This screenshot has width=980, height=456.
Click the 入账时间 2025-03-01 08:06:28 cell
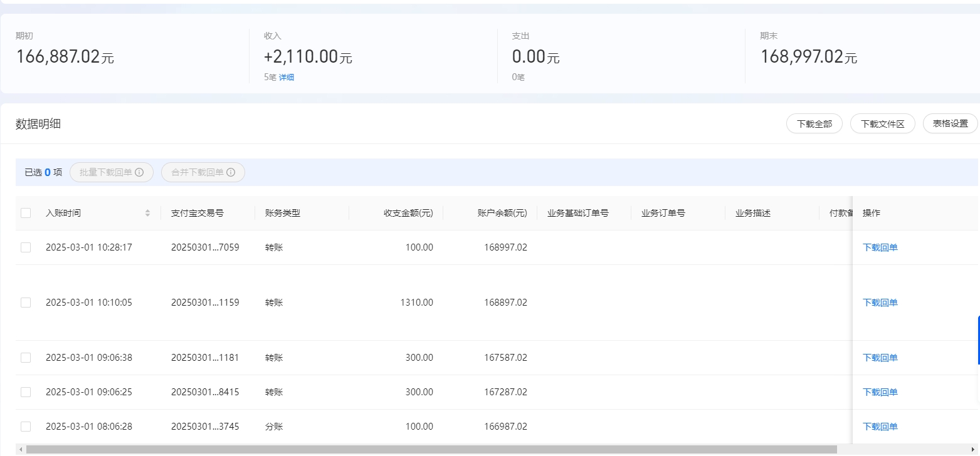tap(89, 427)
